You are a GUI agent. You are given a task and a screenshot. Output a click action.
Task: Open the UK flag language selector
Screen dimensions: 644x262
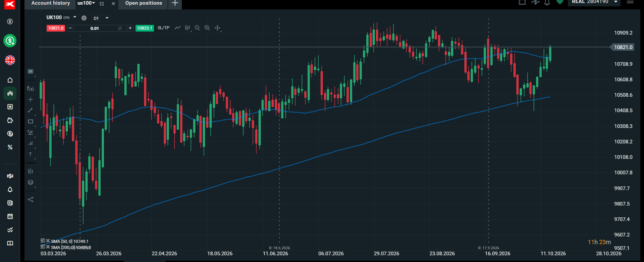tap(10, 60)
